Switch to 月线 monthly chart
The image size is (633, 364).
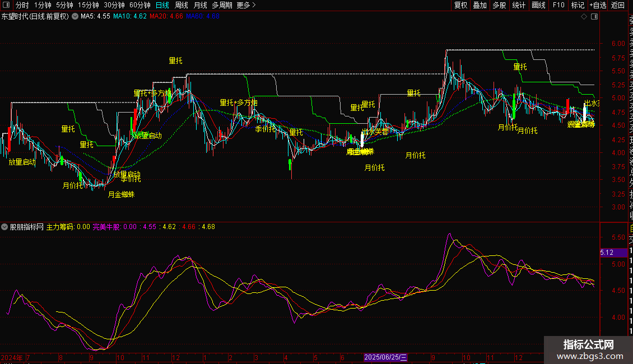point(200,5)
